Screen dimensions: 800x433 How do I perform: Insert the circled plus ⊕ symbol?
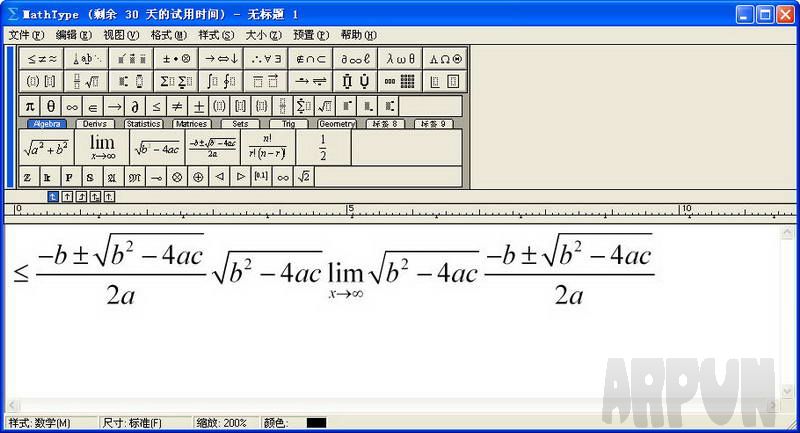click(198, 177)
